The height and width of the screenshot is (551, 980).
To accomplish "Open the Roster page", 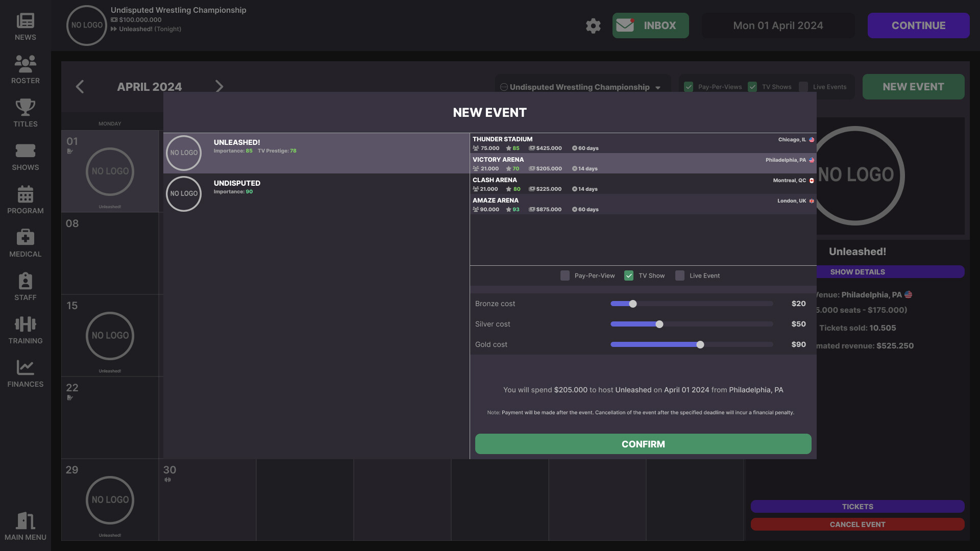I will click(25, 69).
